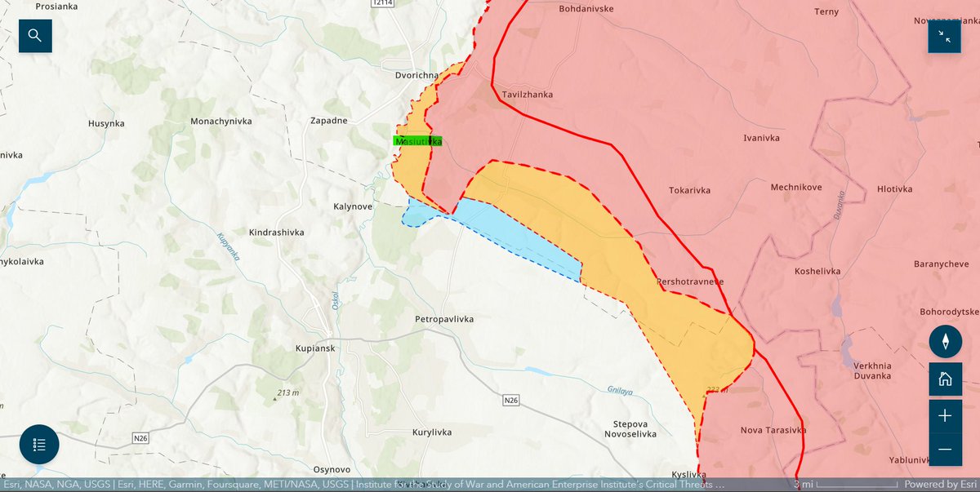Zoom out with the minus button
The height and width of the screenshot is (492, 980).
945,449
